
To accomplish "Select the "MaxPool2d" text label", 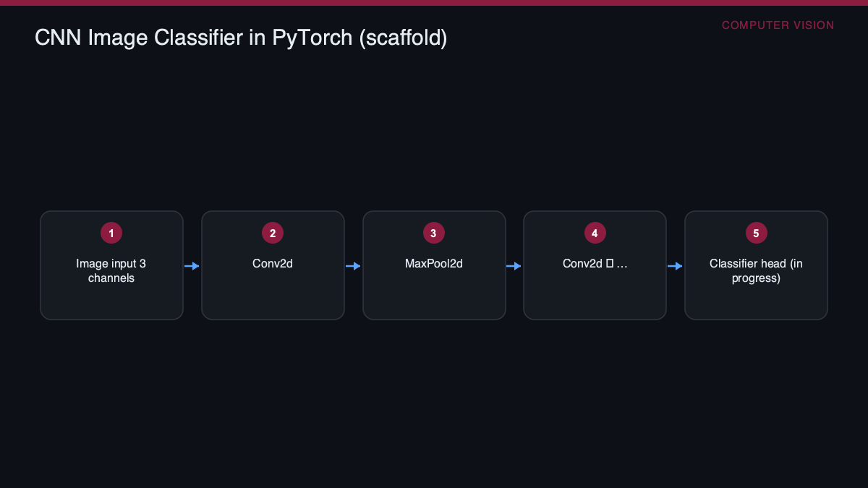I will [x=434, y=264].
